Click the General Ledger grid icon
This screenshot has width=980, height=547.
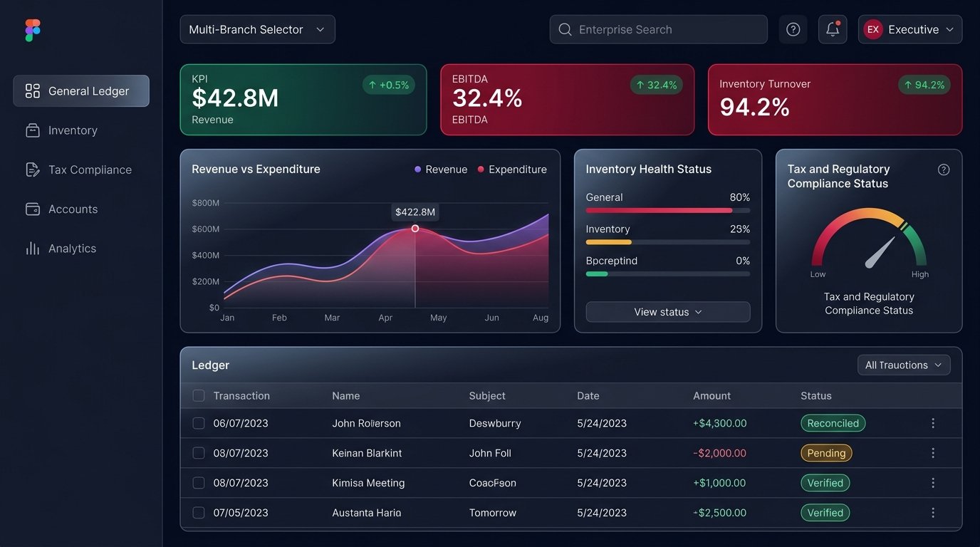tap(32, 90)
